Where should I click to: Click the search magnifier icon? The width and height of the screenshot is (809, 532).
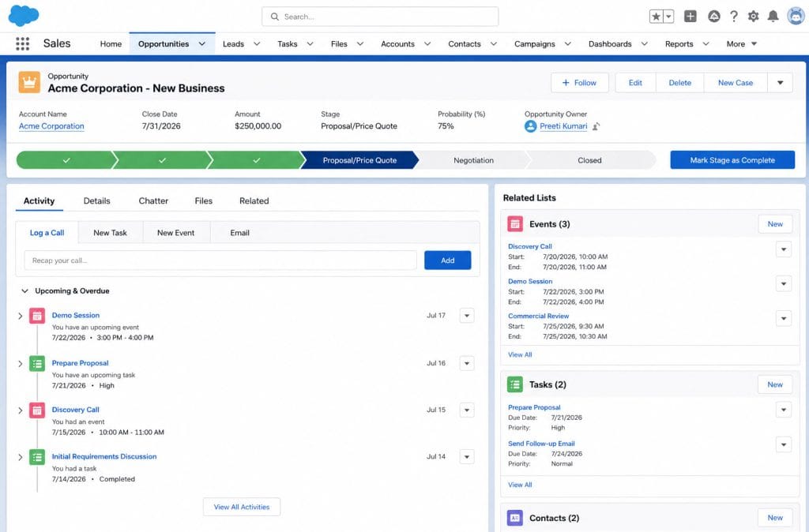[x=275, y=17]
